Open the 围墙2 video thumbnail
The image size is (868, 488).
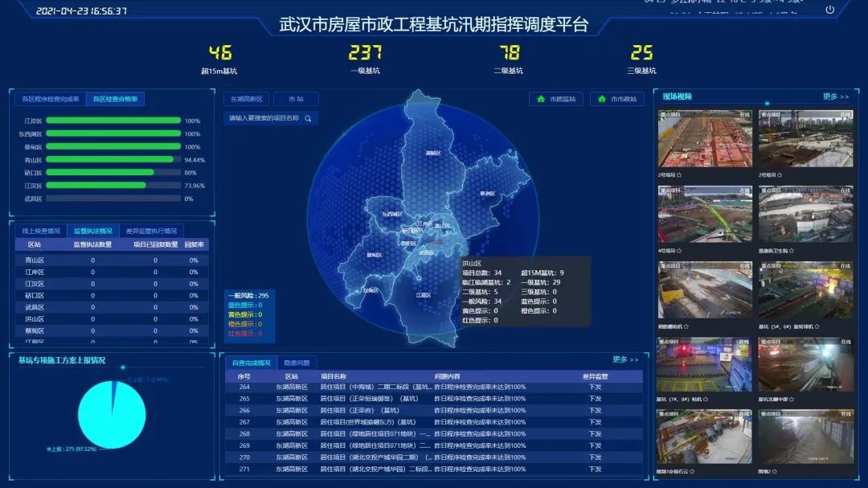805,437
